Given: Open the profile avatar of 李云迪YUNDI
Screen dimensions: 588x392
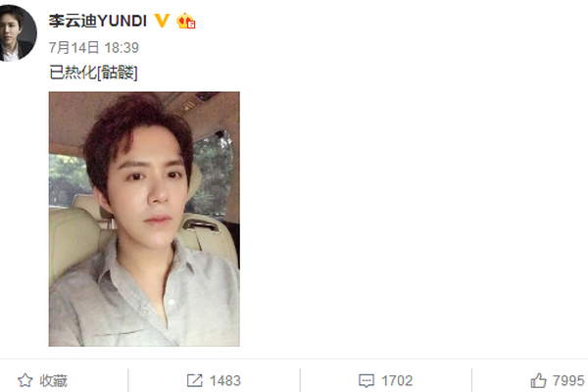Looking at the screenshot, I should (x=17, y=32).
